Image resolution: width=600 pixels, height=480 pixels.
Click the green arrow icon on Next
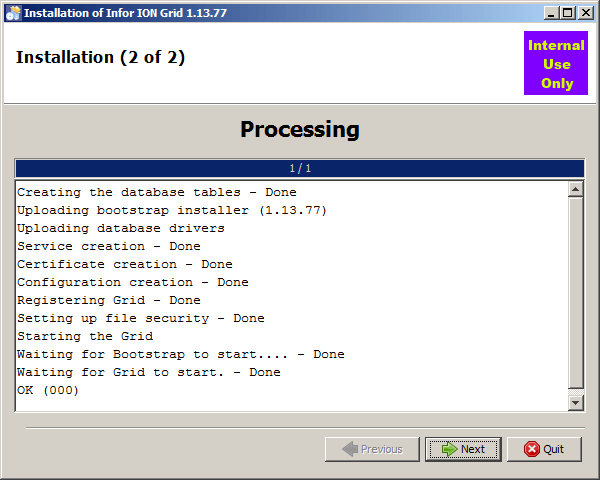point(449,449)
